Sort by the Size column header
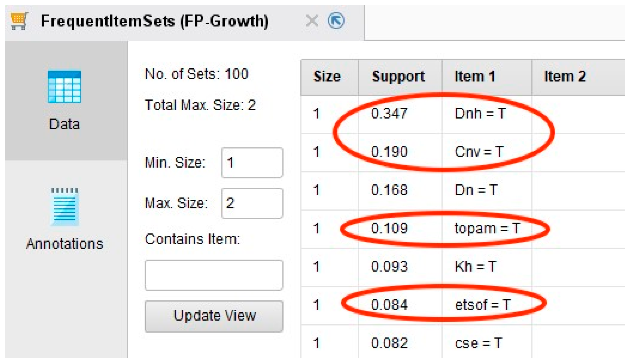The width and height of the screenshot is (630, 364). [327, 77]
